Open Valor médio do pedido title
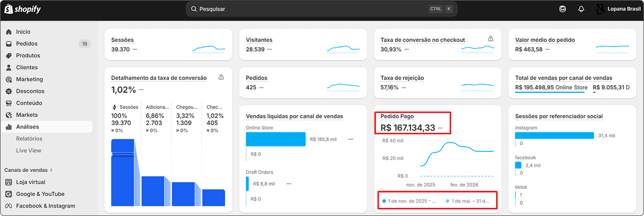Screen dimensions: 644x216 click(x=545, y=40)
